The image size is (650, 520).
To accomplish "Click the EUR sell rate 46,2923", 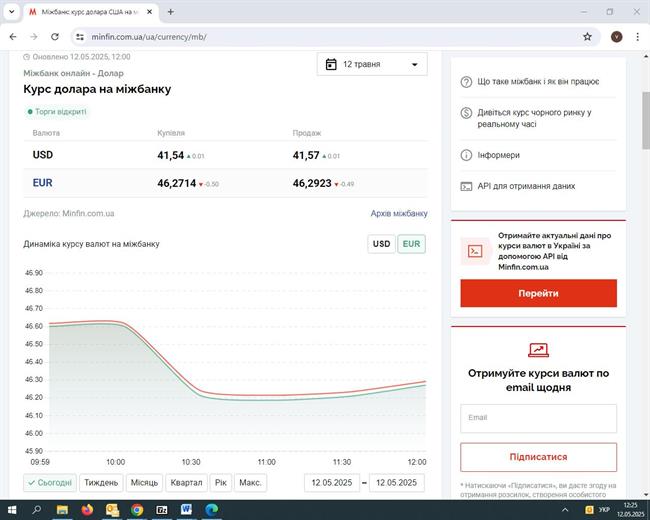I will (x=312, y=183).
